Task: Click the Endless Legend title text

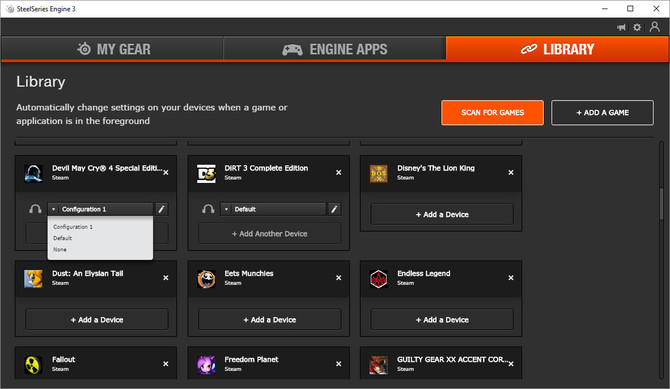Action: coord(423,273)
